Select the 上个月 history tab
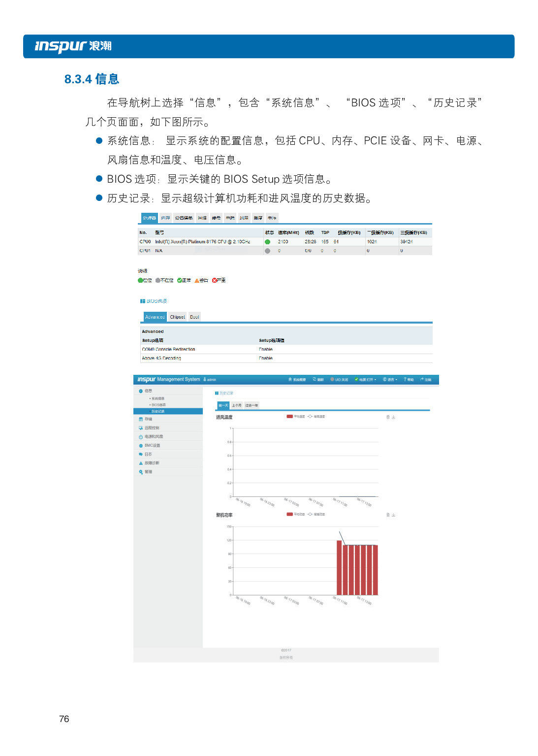The image size is (538, 756). click(237, 405)
